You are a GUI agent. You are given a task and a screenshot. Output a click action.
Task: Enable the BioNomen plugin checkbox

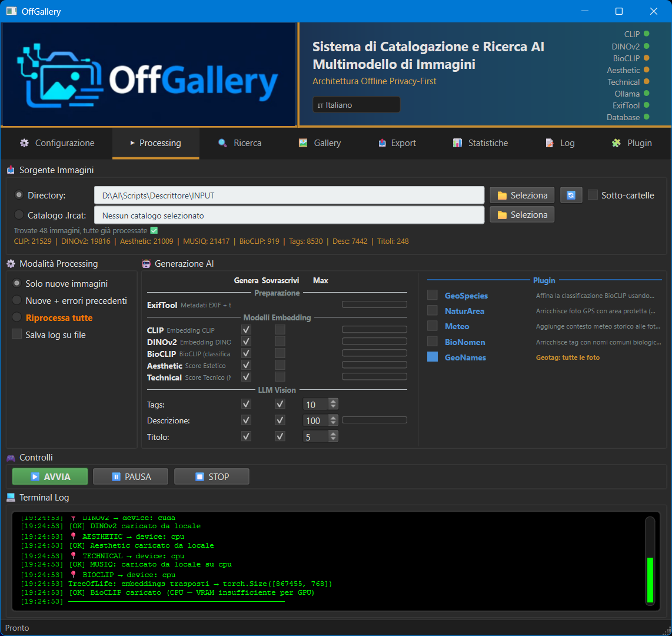(433, 342)
